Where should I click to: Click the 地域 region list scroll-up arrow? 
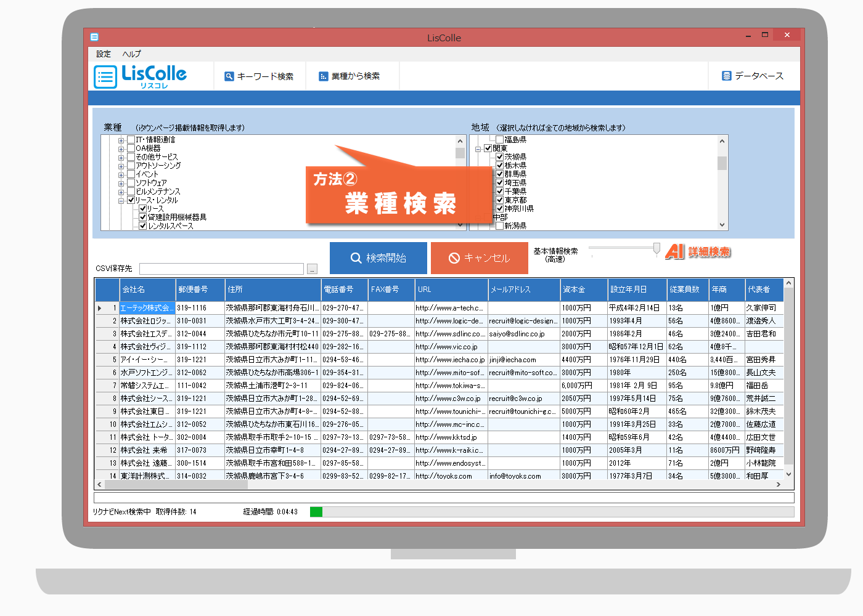[x=722, y=140]
